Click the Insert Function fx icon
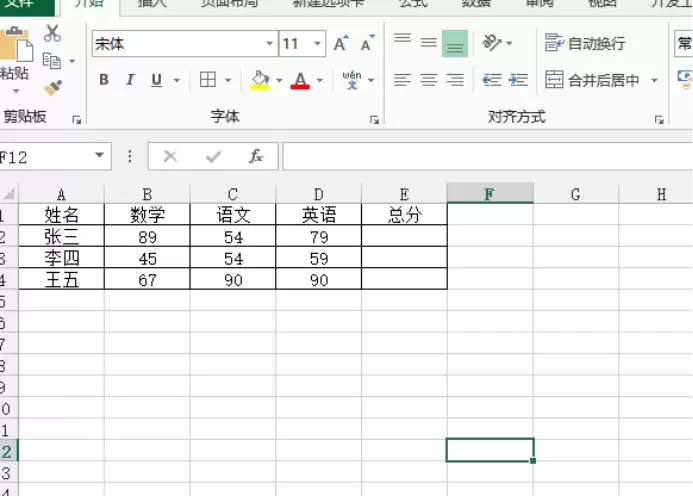 click(x=256, y=156)
